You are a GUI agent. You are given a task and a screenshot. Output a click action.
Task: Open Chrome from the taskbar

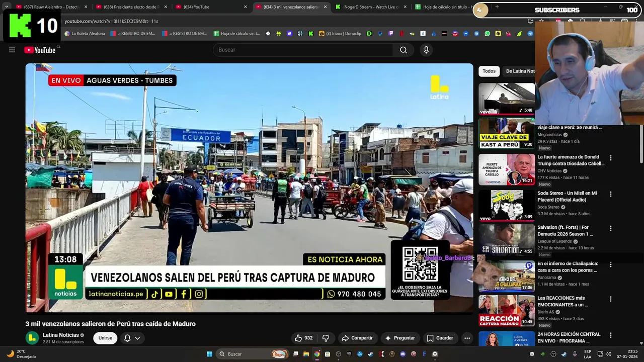coord(317,354)
